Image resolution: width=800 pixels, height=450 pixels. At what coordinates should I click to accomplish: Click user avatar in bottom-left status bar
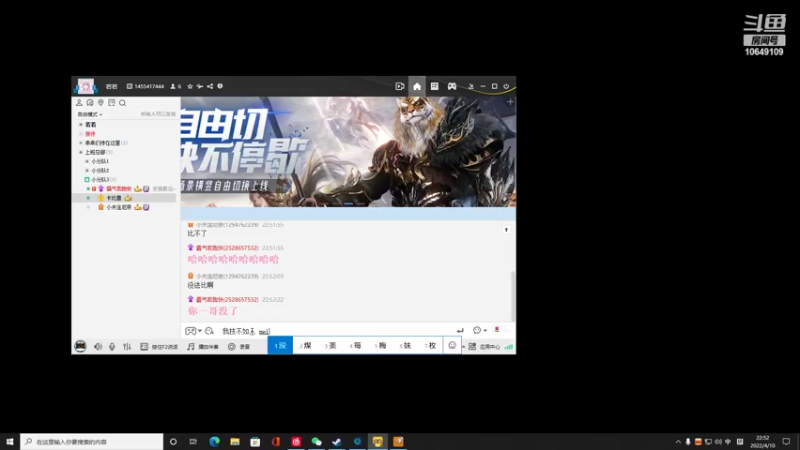coord(80,346)
